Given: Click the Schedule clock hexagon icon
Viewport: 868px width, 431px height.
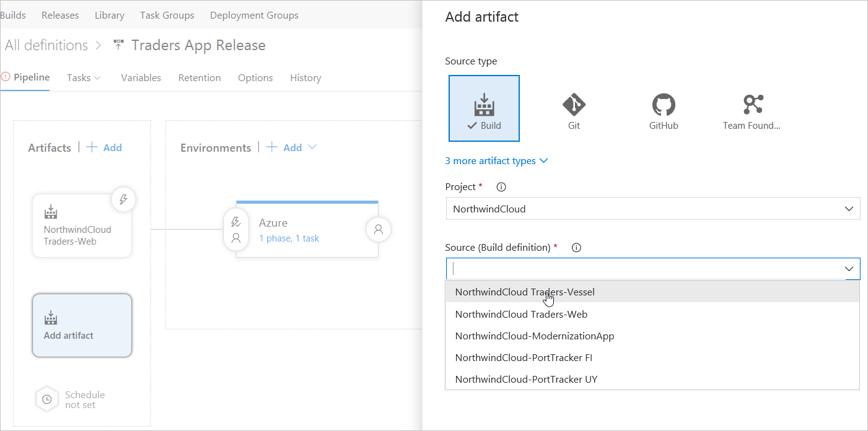Looking at the screenshot, I should coord(46,399).
